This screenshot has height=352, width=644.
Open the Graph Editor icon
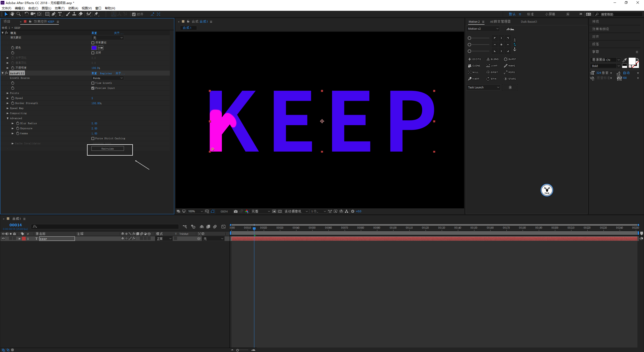(223, 227)
